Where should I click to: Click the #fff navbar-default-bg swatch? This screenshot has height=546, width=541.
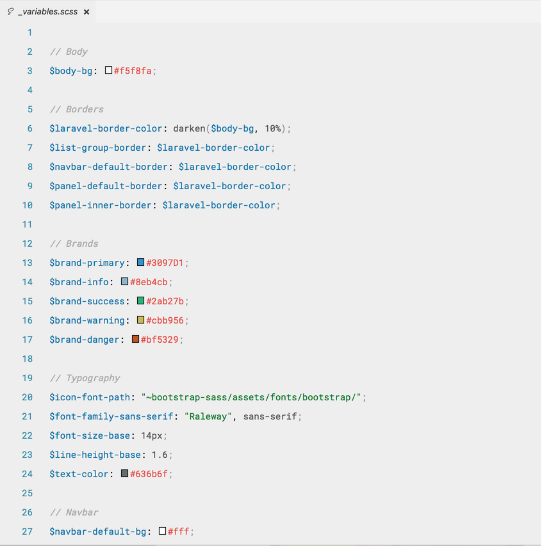tap(162, 531)
